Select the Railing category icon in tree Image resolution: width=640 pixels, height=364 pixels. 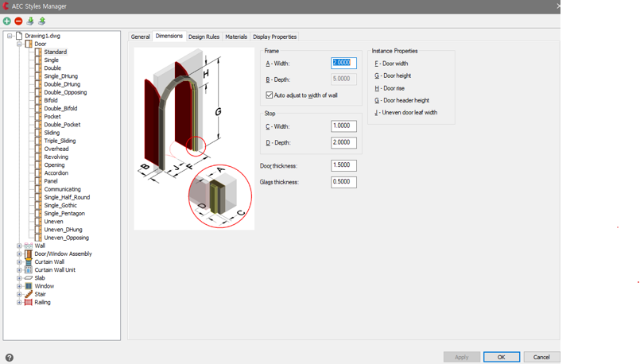[x=29, y=302]
